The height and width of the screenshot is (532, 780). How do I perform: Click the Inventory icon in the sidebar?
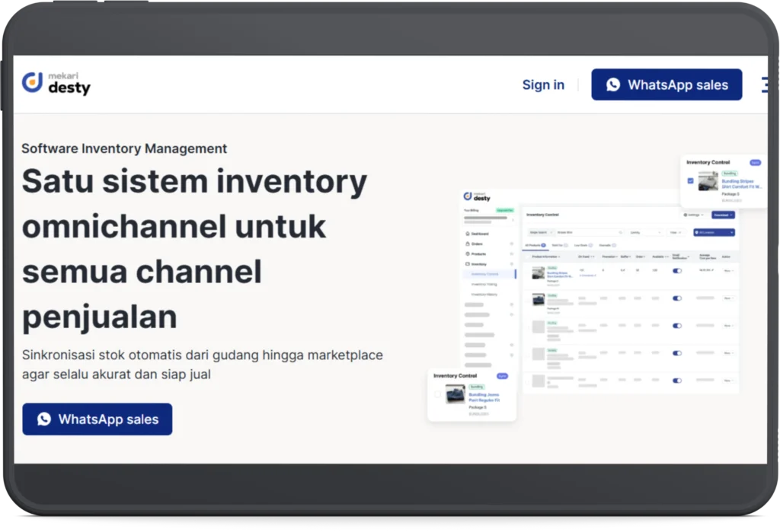467,263
